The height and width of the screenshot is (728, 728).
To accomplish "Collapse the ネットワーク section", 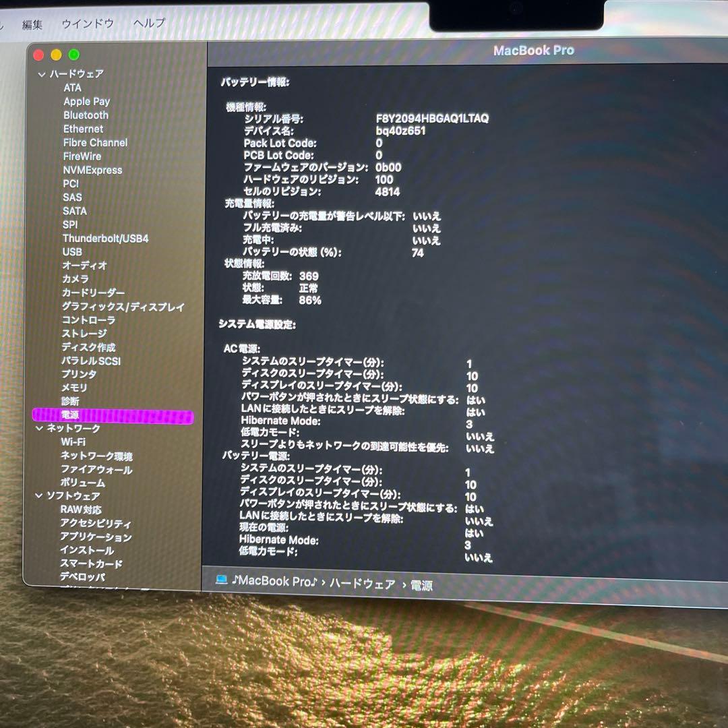I will coord(40,429).
